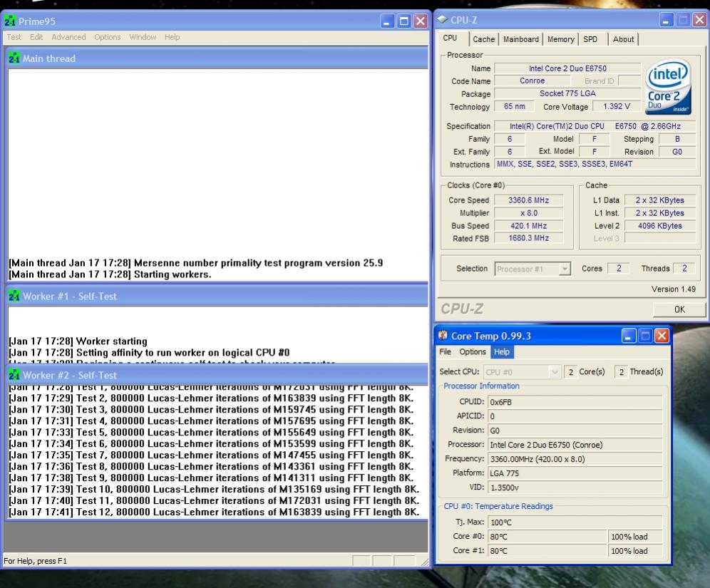Click the CPU-Z title bar icon
The height and width of the screenshot is (588, 710).
point(443,19)
